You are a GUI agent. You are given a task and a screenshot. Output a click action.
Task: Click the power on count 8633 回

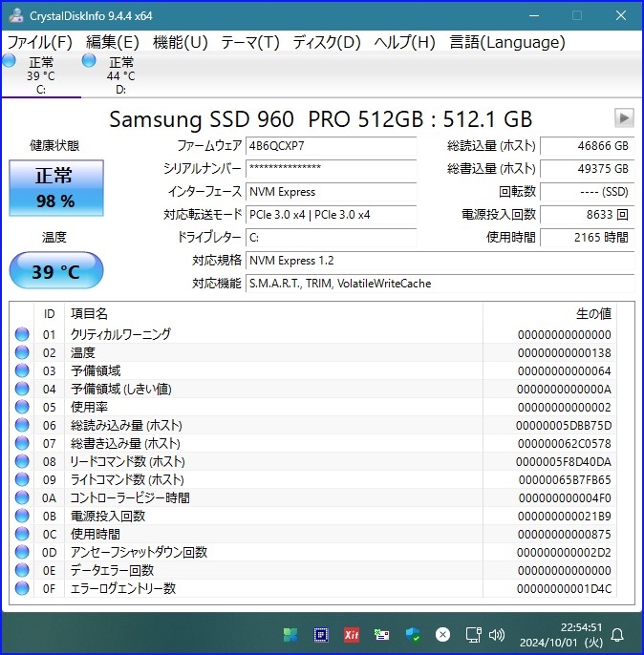point(588,215)
